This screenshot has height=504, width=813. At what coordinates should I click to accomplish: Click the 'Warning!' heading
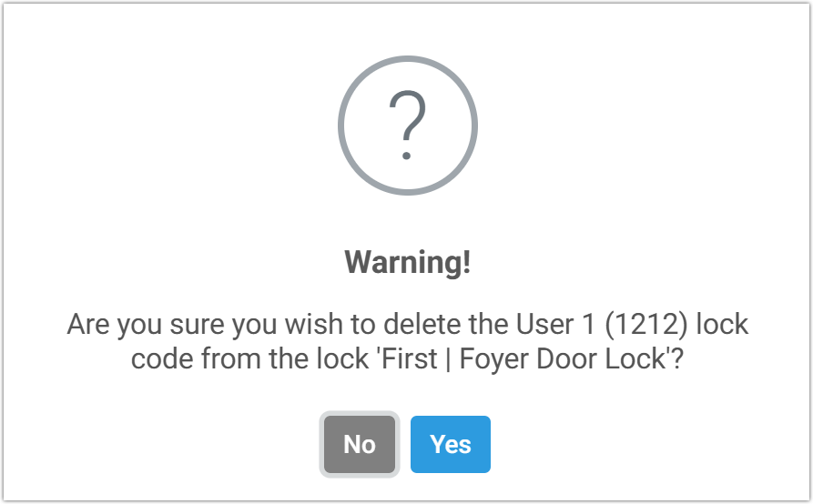[x=407, y=263]
